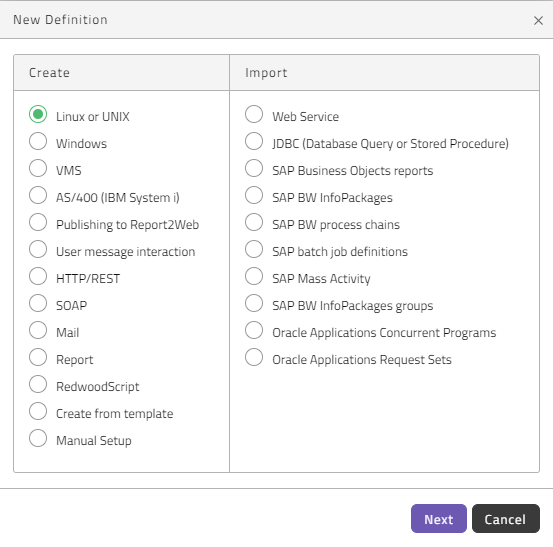Viewport: 553px width, 547px height.
Task: Choose VMS definition type
Action: tap(38, 168)
